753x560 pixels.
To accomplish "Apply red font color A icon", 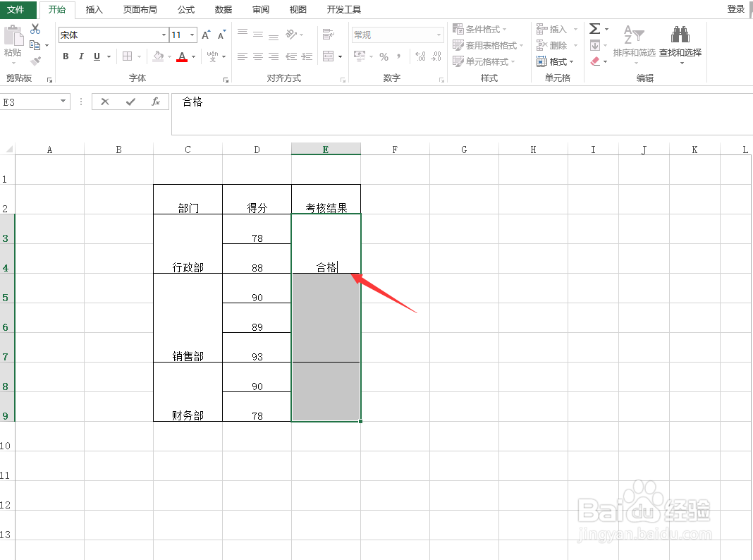I will click(x=182, y=56).
